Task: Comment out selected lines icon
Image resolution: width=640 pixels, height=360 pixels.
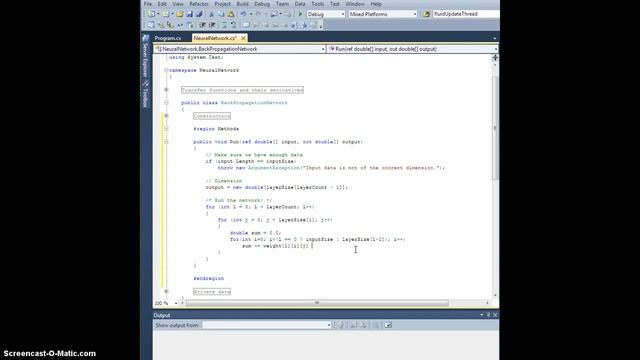Action: click(224, 25)
